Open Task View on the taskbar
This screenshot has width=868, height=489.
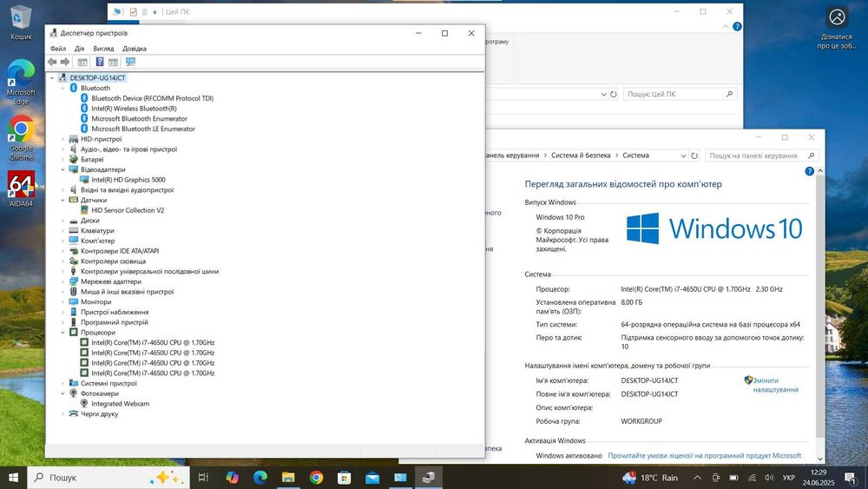point(203,478)
